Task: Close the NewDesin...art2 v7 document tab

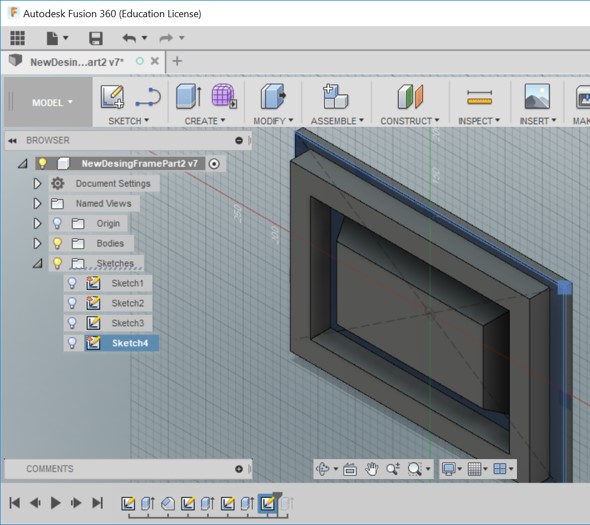Action: click(155, 61)
